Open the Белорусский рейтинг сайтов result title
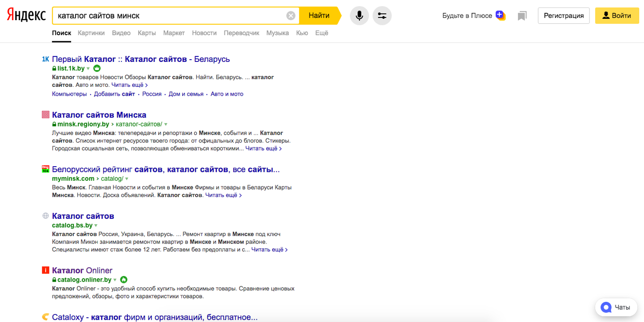The height and width of the screenshot is (322, 644). tap(166, 169)
